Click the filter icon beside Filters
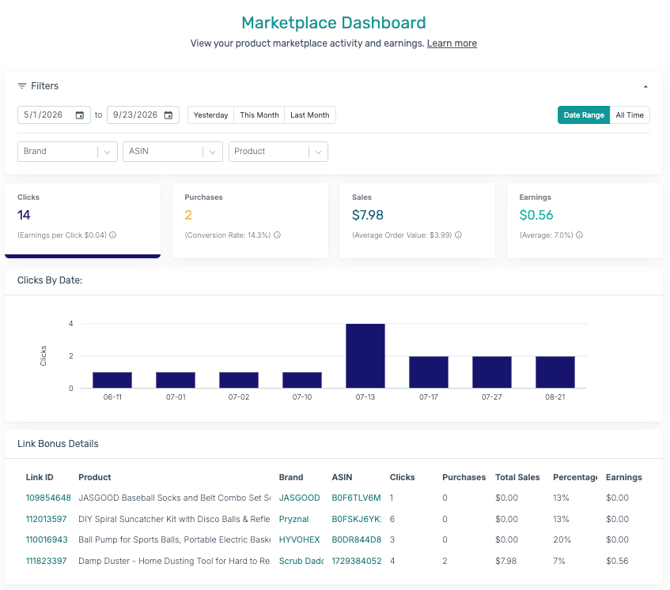670x590 pixels. [22, 86]
